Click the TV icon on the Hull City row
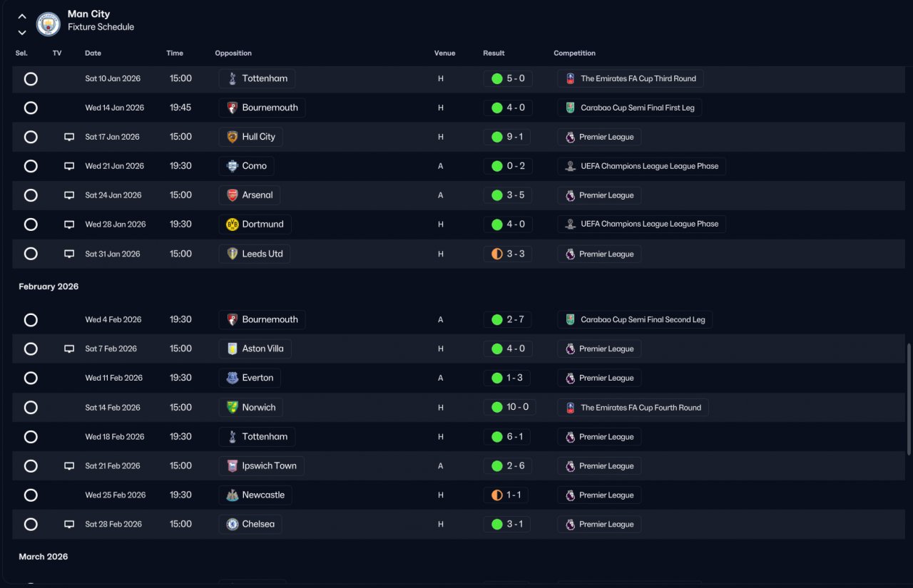 coord(69,137)
